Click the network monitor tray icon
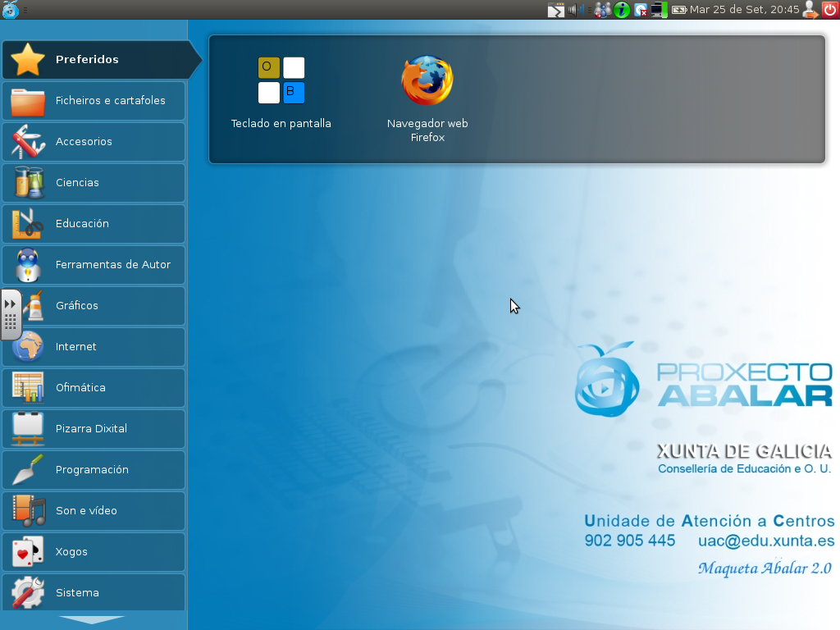Screen dimensions: 840x630 coord(659,10)
